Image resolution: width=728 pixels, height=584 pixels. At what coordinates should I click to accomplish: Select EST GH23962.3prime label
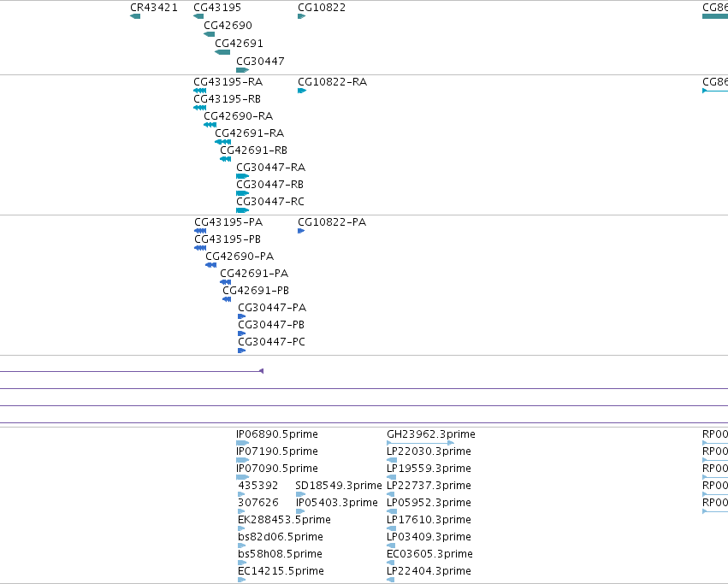point(431,434)
